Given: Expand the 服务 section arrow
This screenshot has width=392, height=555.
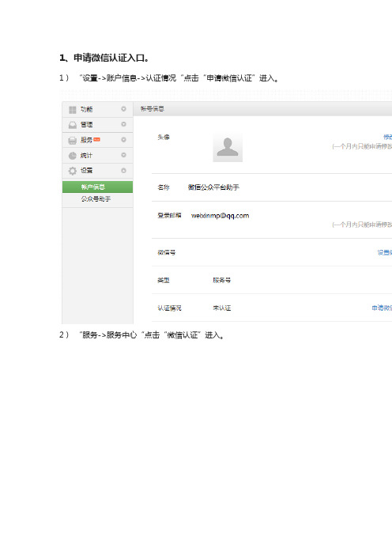Looking at the screenshot, I should (x=123, y=140).
